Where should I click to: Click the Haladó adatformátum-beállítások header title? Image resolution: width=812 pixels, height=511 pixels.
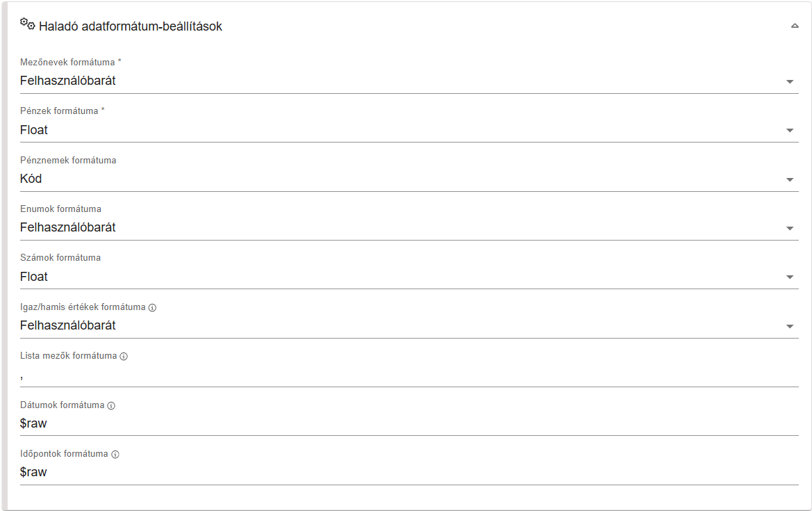(131, 26)
